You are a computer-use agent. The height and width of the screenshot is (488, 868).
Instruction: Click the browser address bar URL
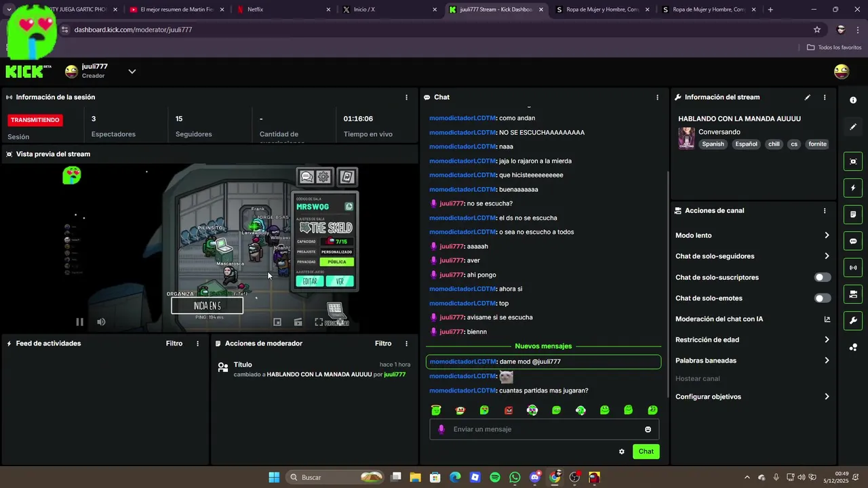pyautogui.click(x=133, y=30)
